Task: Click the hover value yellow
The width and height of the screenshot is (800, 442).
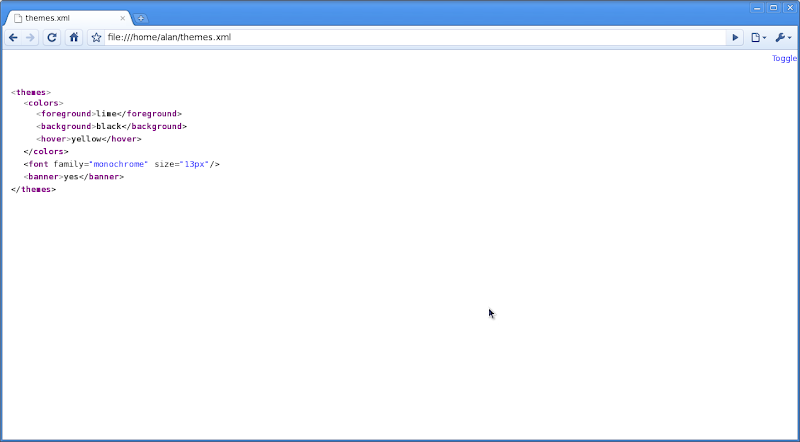Action: coord(86,139)
